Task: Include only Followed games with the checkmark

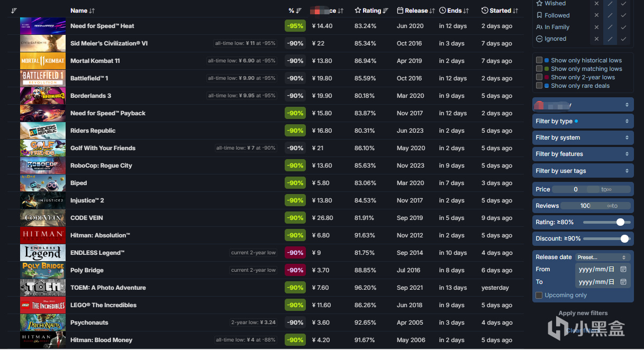Action: (624, 15)
